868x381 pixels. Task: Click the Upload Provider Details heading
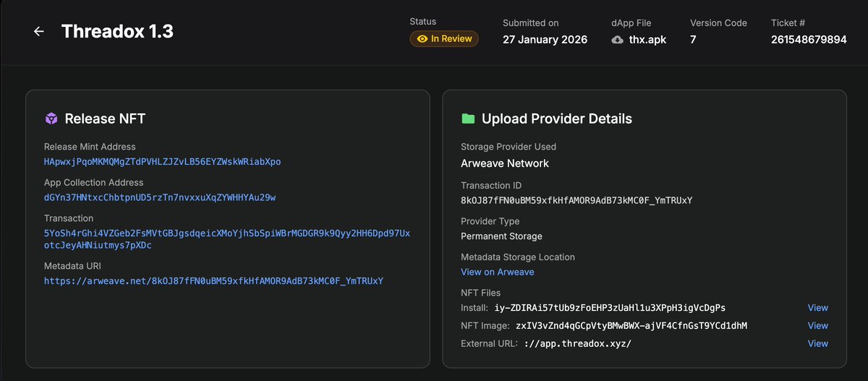tap(557, 119)
